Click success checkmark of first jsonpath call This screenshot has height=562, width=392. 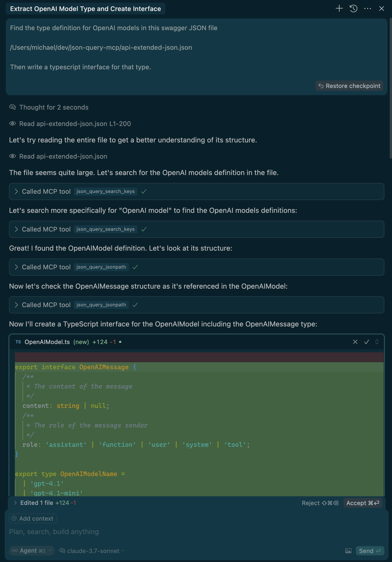click(x=135, y=267)
